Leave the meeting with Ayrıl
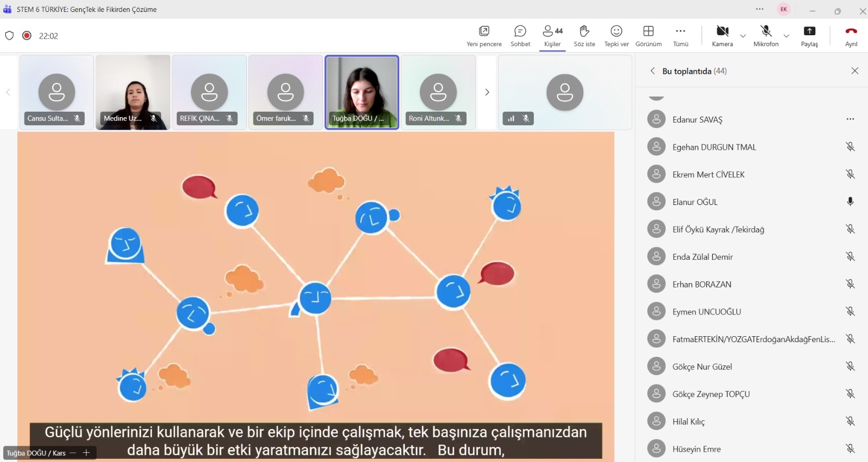Image resolution: width=868 pixels, height=462 pixels. [851, 36]
